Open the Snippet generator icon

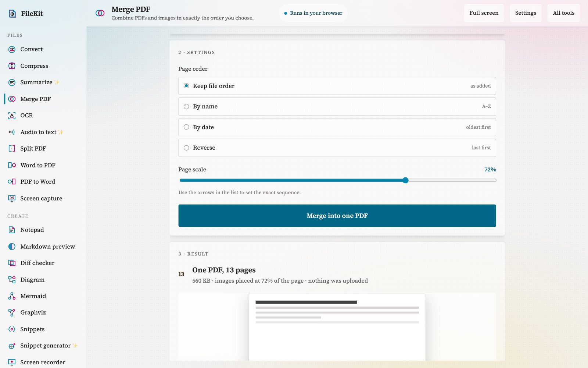(12, 346)
